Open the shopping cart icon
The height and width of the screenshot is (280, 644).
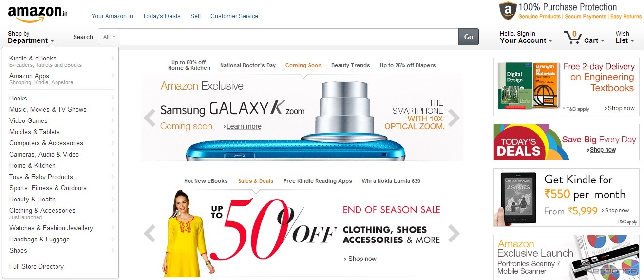[x=572, y=38]
